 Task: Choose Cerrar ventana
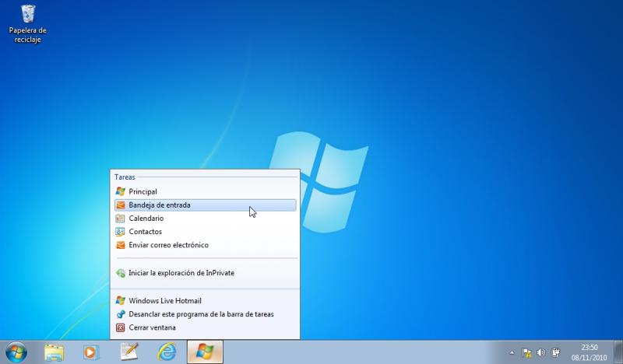(205, 328)
